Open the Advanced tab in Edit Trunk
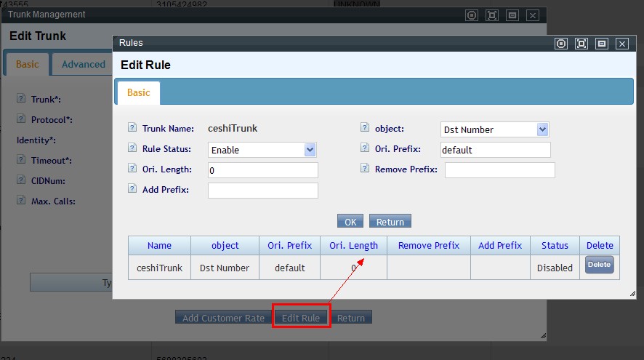The width and height of the screenshot is (644, 360). click(83, 64)
